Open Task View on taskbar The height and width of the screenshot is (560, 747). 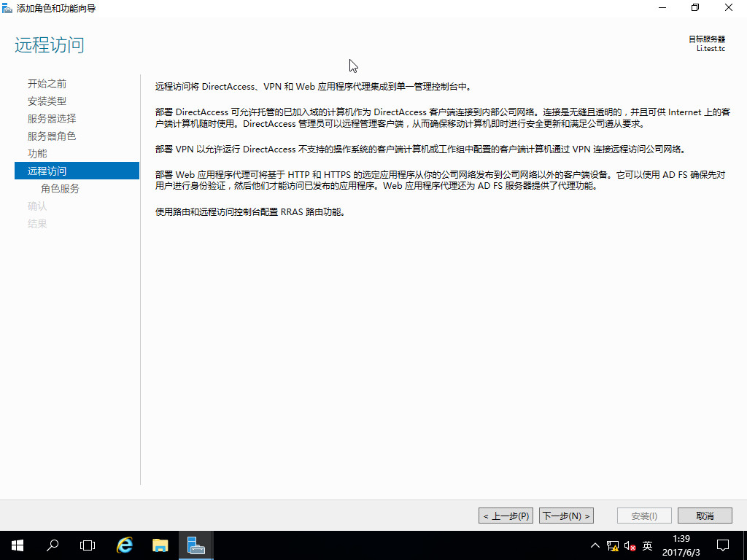tap(88, 545)
